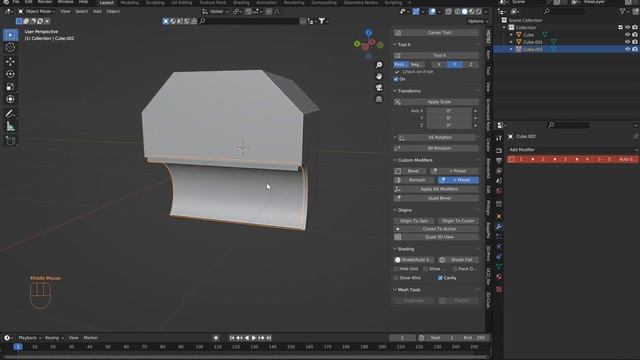Click the Origin To Geo button

tap(414, 221)
